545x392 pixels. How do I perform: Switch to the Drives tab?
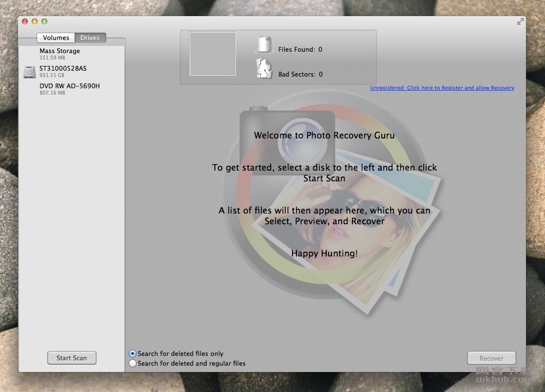(x=90, y=38)
